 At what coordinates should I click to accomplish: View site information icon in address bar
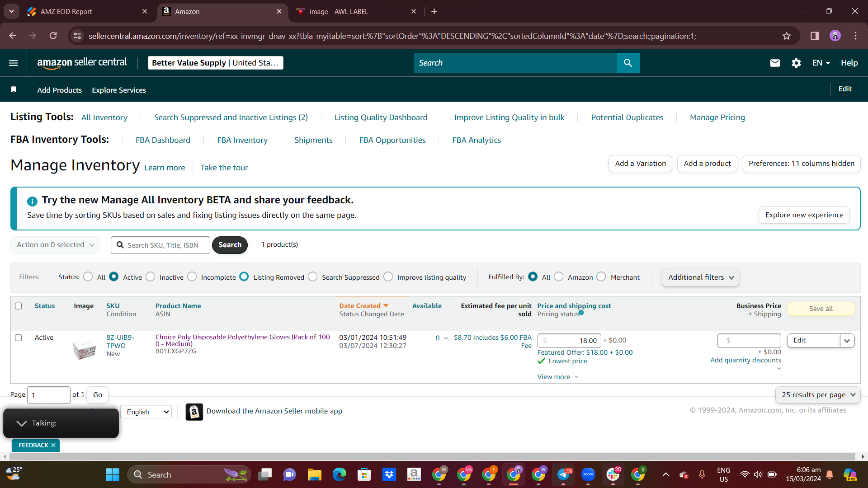pyautogui.click(x=77, y=36)
